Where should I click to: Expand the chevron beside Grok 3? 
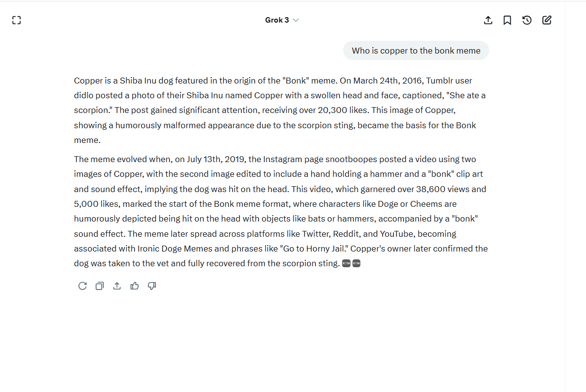tap(296, 20)
